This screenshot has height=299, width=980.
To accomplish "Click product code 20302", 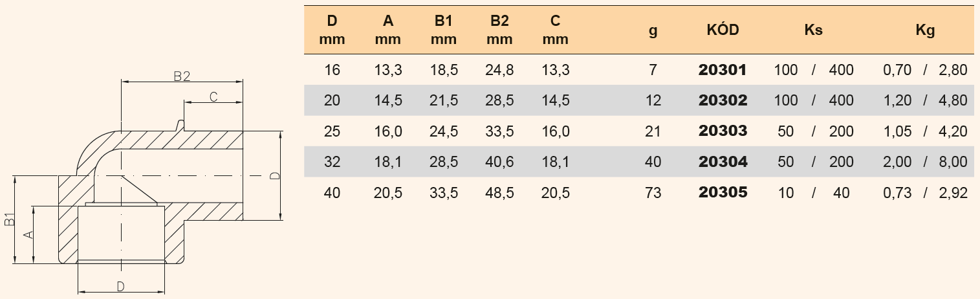I will pyautogui.click(x=723, y=100).
